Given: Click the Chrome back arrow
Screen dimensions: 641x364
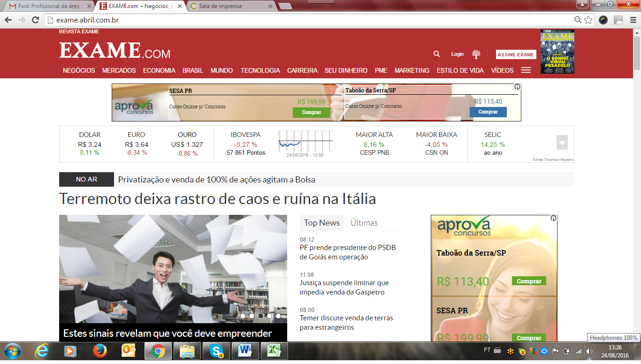Looking at the screenshot, I should pos(8,20).
